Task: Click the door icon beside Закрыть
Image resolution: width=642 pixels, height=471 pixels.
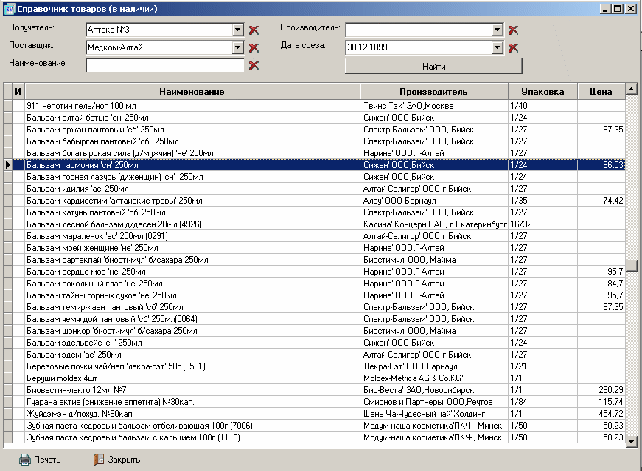Action: pos(98,460)
